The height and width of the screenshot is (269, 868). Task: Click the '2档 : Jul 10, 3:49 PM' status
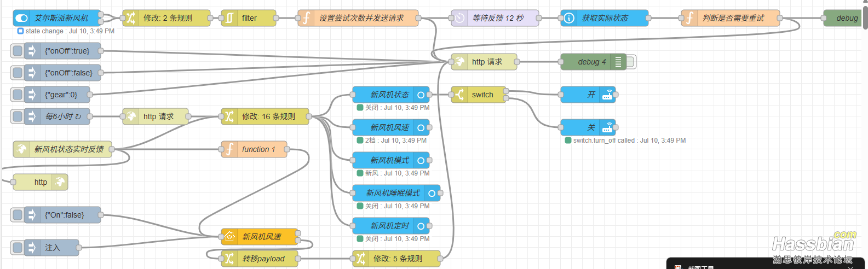pyautogui.click(x=396, y=141)
